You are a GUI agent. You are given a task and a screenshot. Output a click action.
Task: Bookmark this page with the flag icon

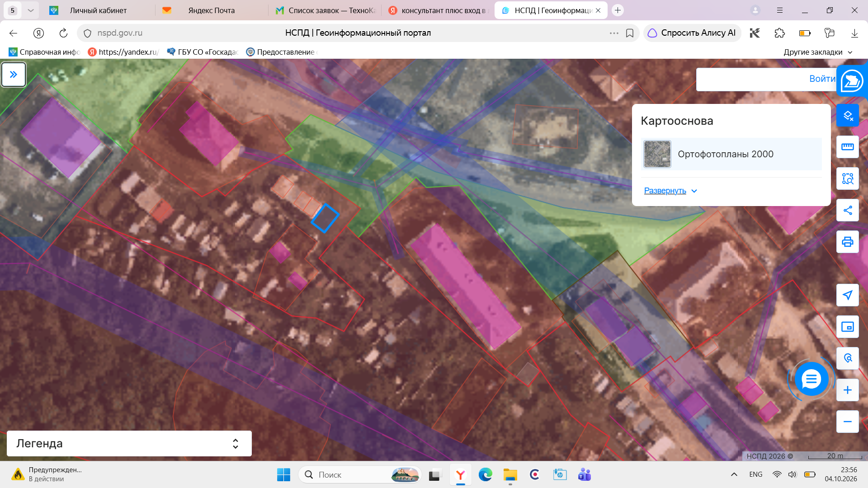(629, 33)
